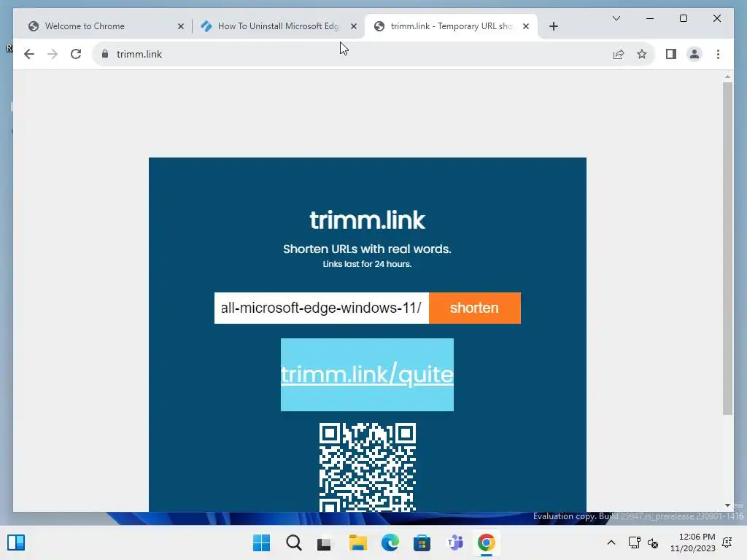Viewport: 747px width, 560px height.
Task: Click the forward navigation arrow
Action: coord(53,54)
